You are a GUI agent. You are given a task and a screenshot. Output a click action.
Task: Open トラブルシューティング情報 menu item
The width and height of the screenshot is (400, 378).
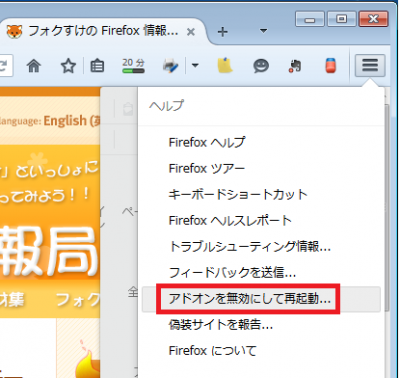[261, 247]
